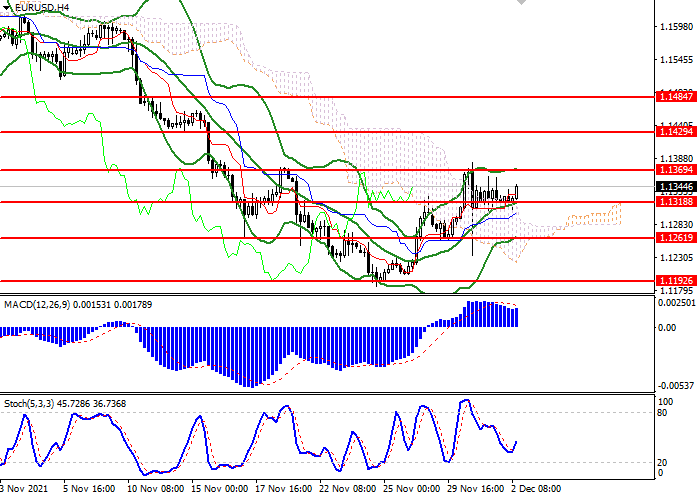
Task: Click the triangle arrow beside EURUSD,H4 title
Action: pos(6,7)
